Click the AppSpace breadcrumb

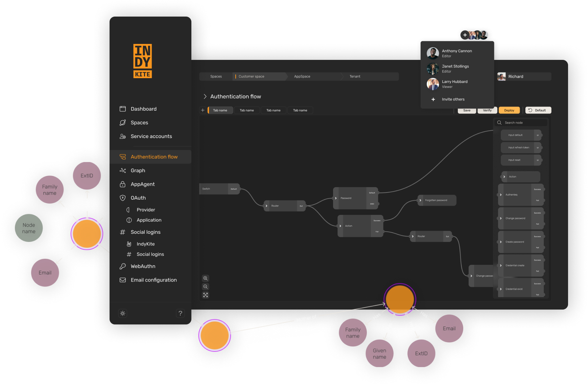(302, 76)
